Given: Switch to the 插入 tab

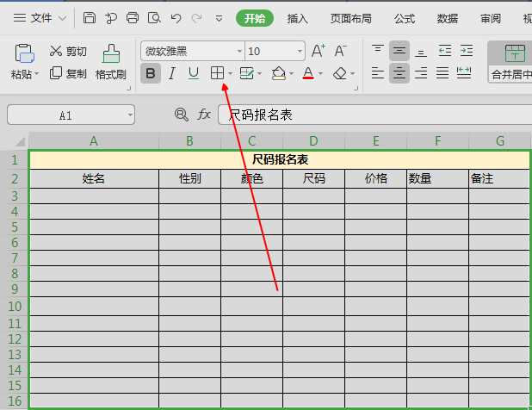Looking at the screenshot, I should coord(297,18).
